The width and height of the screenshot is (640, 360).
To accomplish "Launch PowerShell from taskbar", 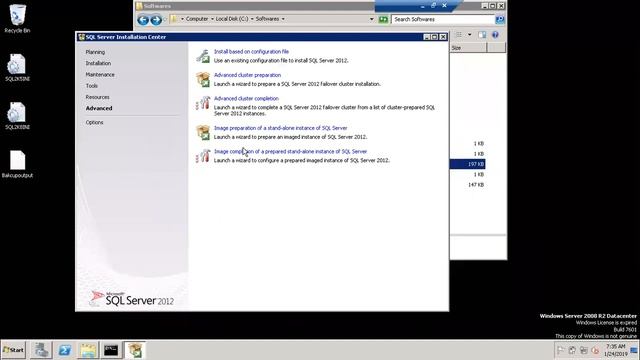I will [x=64, y=350].
